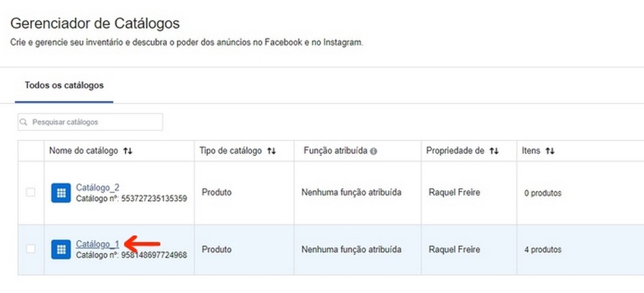The height and width of the screenshot is (293, 644).
Task: Select the checkbox for the Catálogo_1 row
Action: (x=31, y=249)
